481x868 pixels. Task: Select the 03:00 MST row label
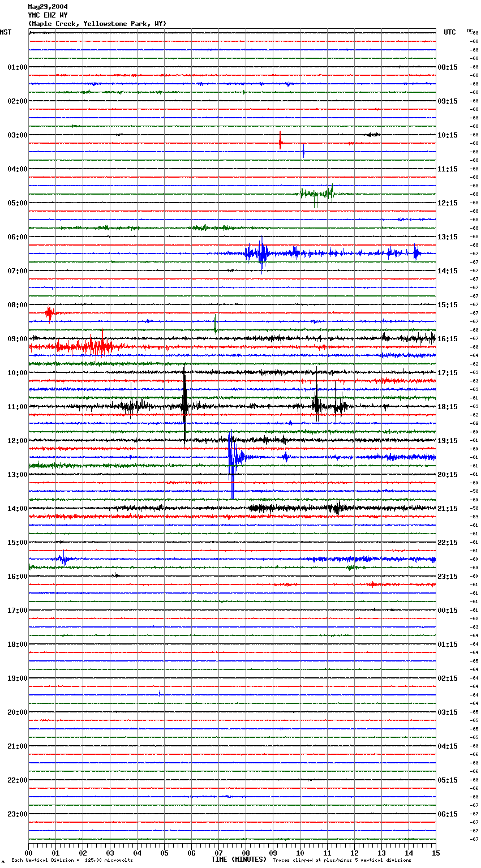coord(18,135)
